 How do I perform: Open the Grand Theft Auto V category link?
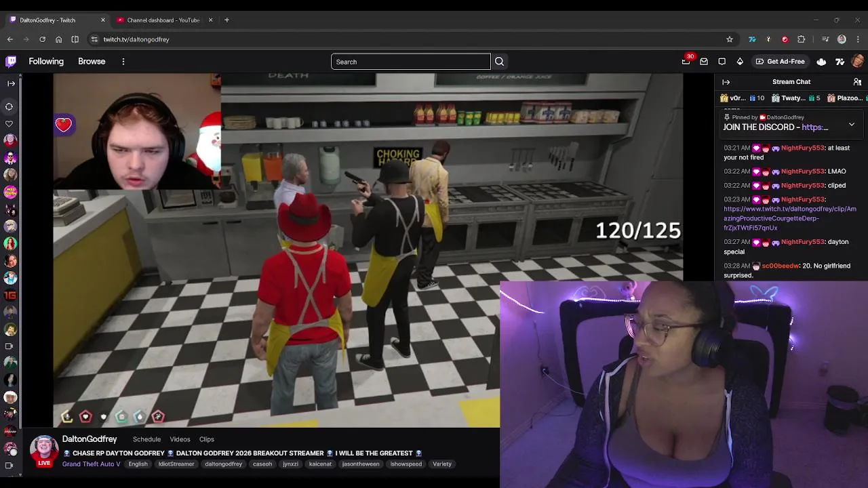tap(92, 464)
